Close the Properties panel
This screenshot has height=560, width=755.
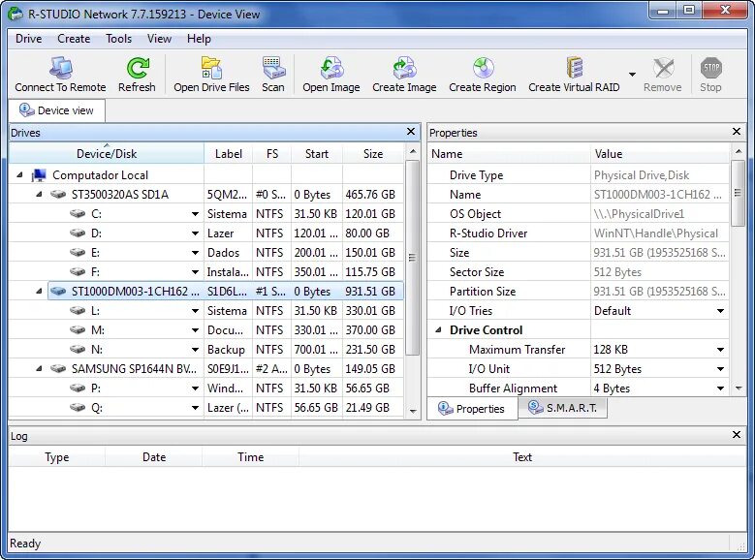pyautogui.click(x=737, y=132)
